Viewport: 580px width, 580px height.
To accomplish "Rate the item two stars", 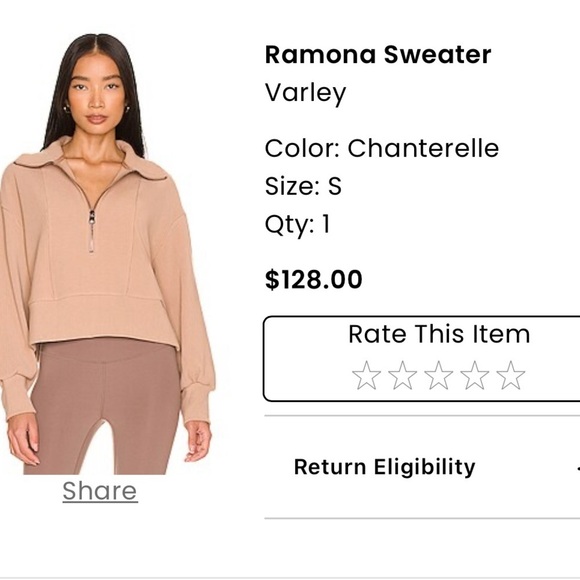I will 402,376.
